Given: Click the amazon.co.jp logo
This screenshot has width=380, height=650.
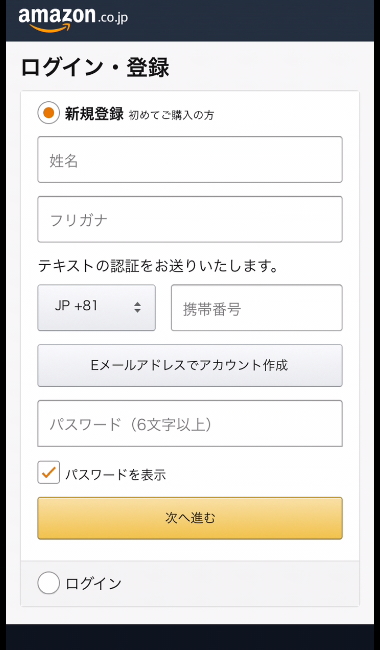Looking at the screenshot, I should click(73, 19).
